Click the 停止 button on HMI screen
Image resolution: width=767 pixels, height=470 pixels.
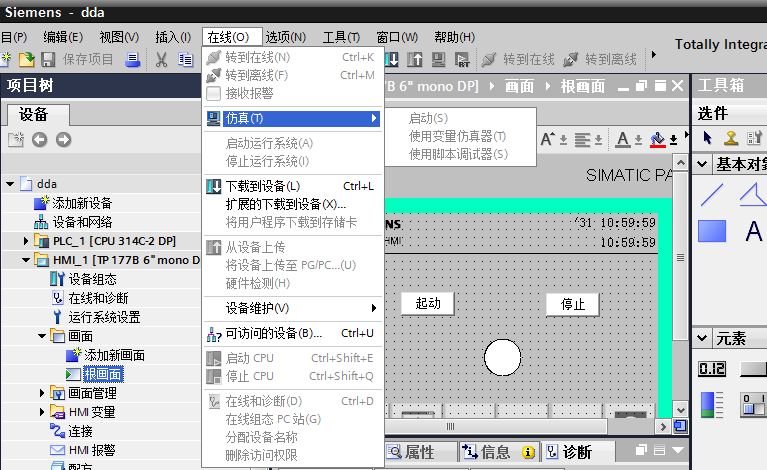click(x=573, y=305)
